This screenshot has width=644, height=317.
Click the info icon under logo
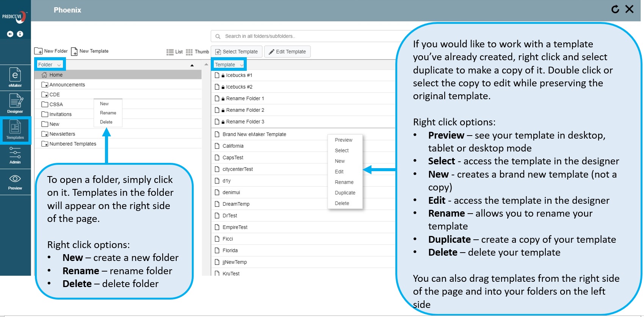point(20,34)
